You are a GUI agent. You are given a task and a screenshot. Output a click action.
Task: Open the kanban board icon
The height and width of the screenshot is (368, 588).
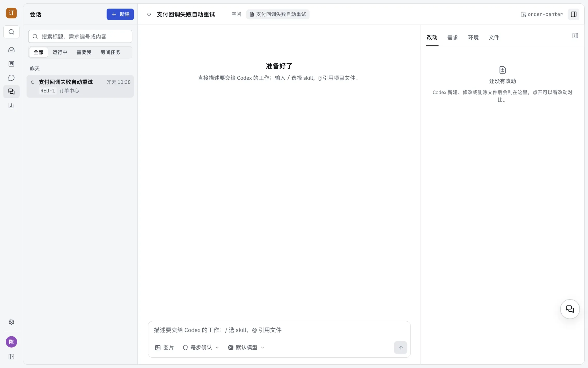tap(11, 64)
